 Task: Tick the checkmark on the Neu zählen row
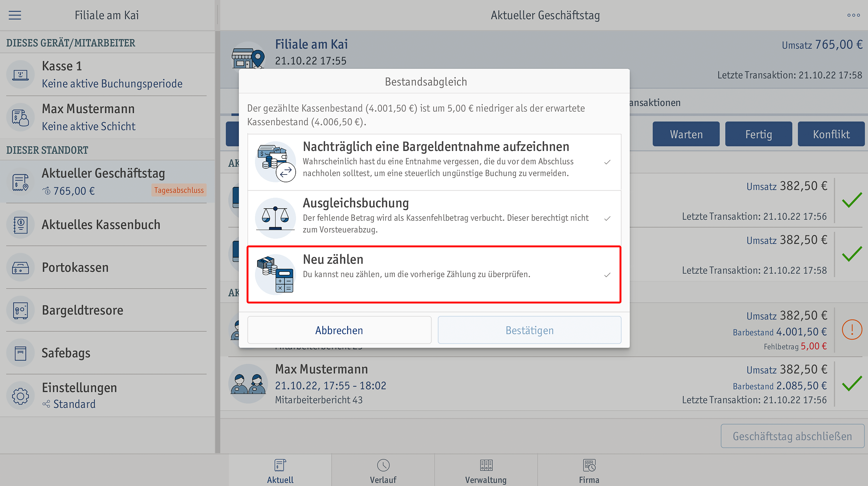pos(607,275)
